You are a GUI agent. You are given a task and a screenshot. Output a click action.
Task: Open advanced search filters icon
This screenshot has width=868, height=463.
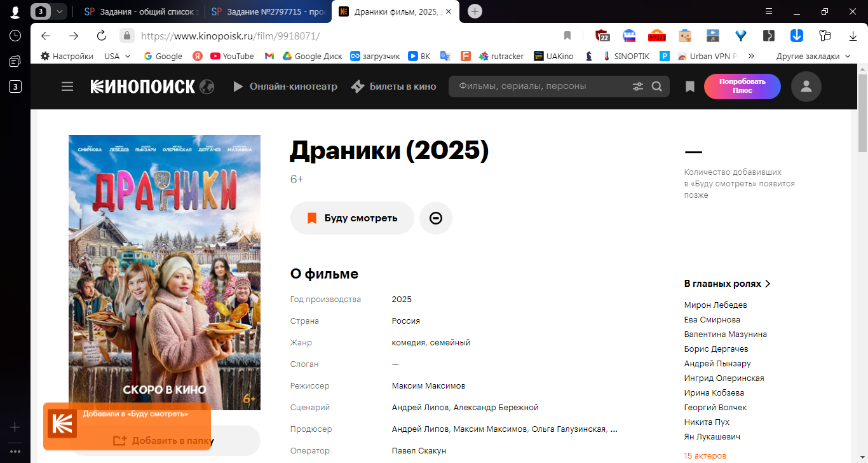[638, 86]
